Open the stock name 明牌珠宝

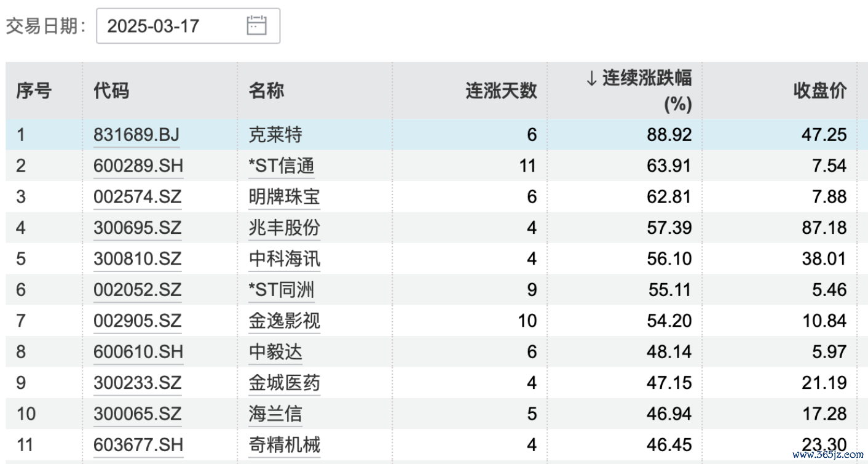click(284, 197)
